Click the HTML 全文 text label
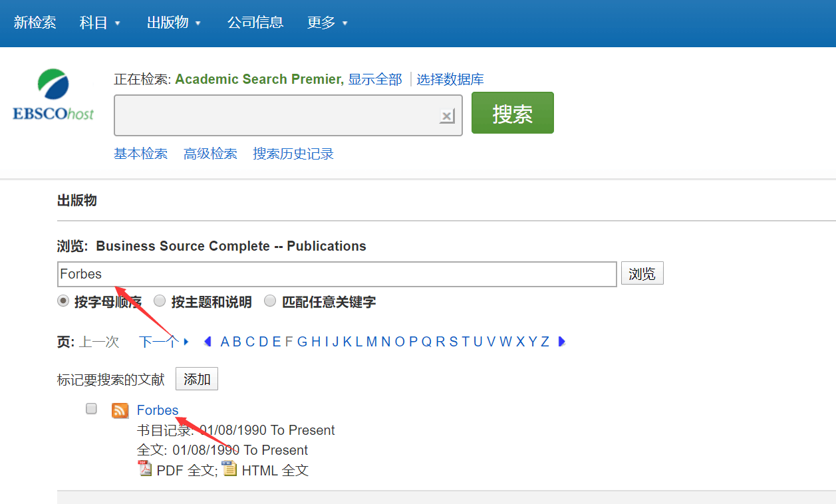 tap(275, 471)
